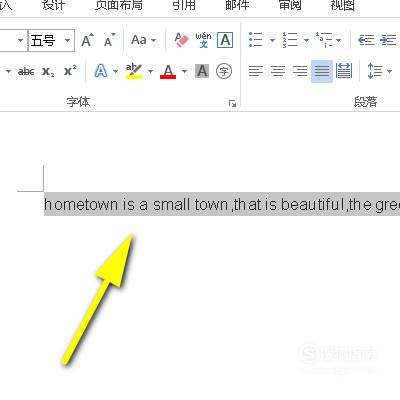Image resolution: width=400 pixels, height=400 pixels.
Task: Open Enclose Characters tool
Action: coord(224,71)
